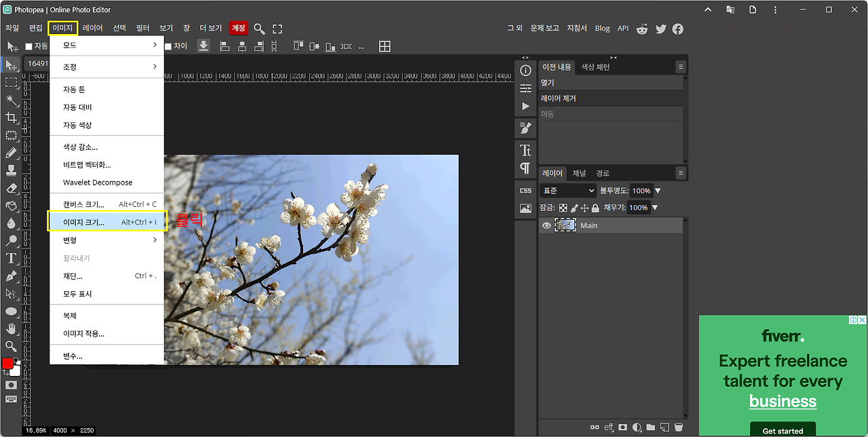Viewport: 868px width, 437px height.
Task: Open the Layers panel options menu
Action: (x=681, y=173)
